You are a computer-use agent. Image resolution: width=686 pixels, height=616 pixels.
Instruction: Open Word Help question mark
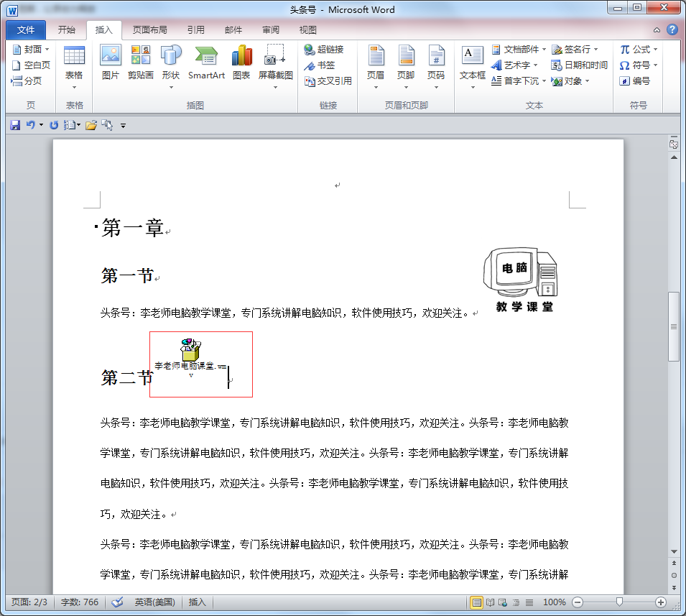672,29
